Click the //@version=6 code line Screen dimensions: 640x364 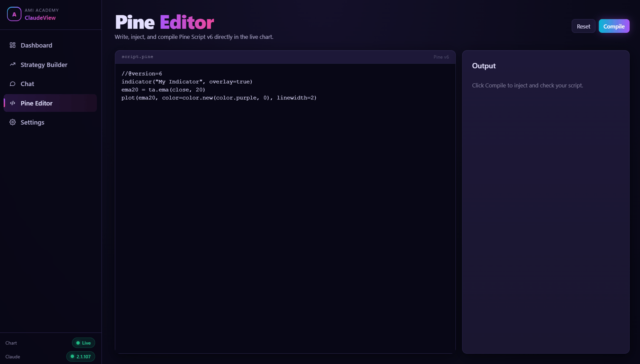point(142,73)
